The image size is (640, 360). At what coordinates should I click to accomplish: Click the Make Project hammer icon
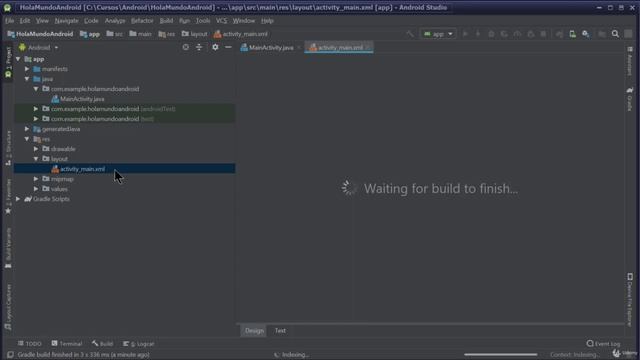point(410,34)
